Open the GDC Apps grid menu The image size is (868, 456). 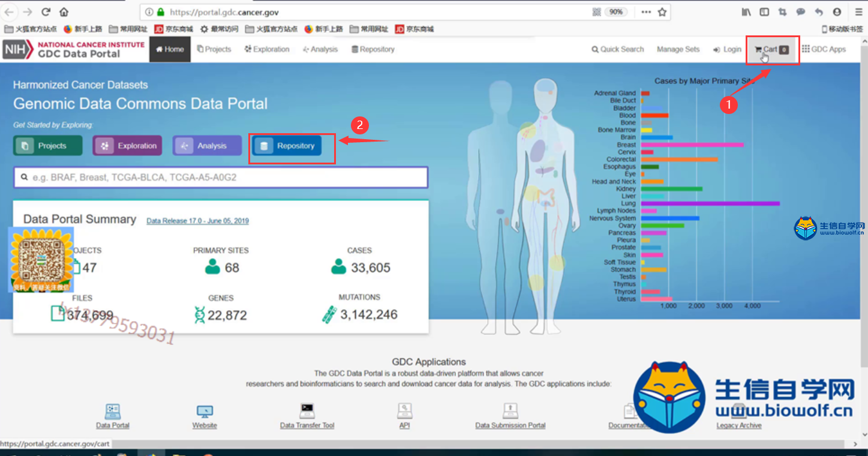(x=824, y=49)
